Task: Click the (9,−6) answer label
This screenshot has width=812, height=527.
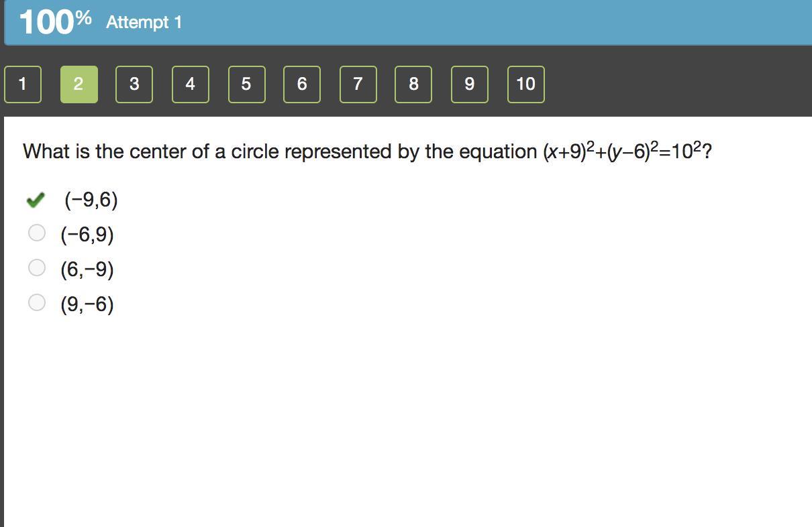Action: click(x=87, y=304)
